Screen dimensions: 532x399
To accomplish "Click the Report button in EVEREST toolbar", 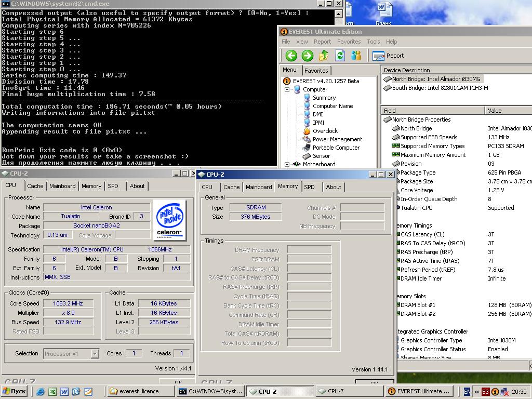I will pyautogui.click(x=388, y=56).
